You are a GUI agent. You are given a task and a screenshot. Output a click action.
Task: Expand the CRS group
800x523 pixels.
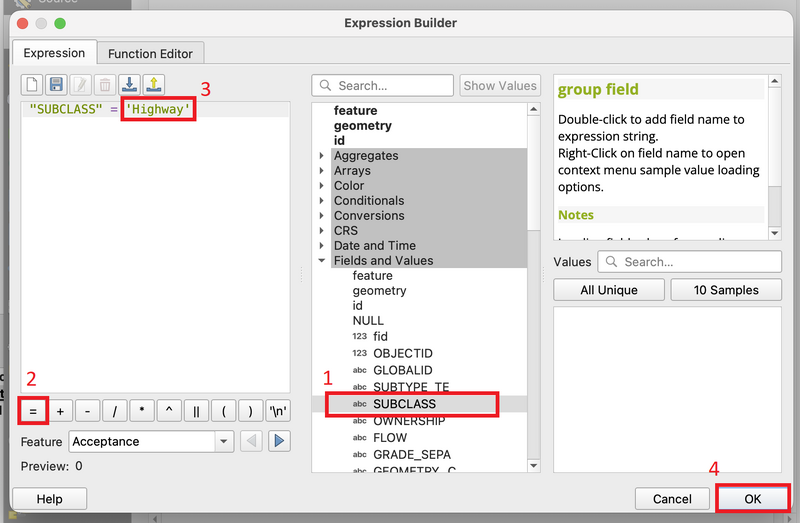[x=321, y=231]
